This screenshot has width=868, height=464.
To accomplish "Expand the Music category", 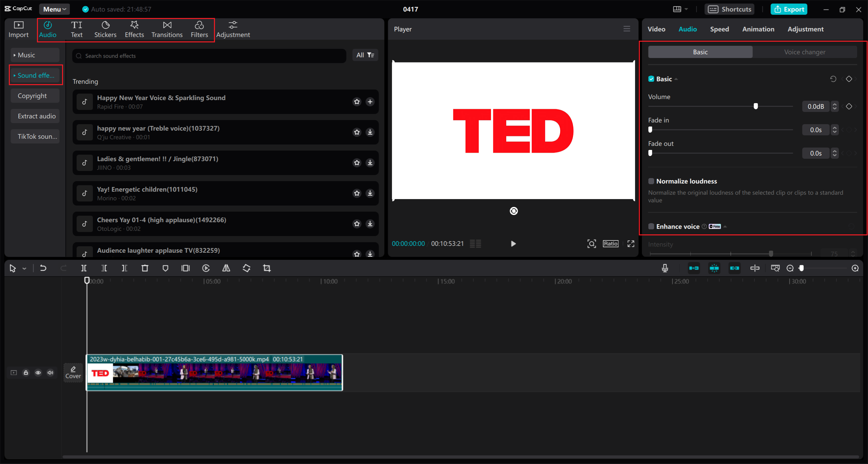I will pyautogui.click(x=35, y=55).
